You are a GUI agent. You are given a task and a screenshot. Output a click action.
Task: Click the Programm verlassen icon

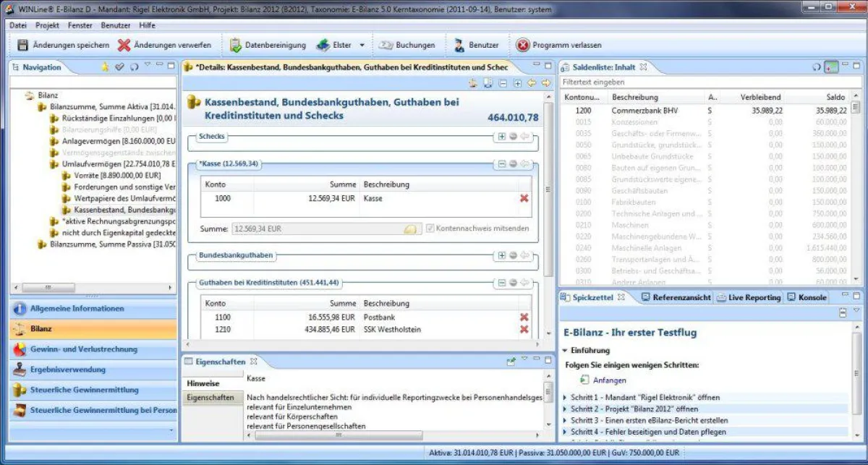tap(523, 44)
